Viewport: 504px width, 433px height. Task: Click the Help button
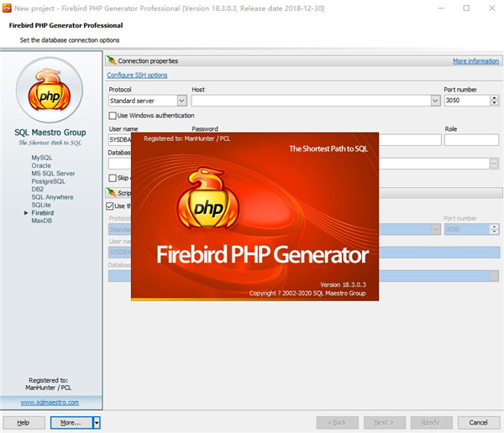pos(24,422)
